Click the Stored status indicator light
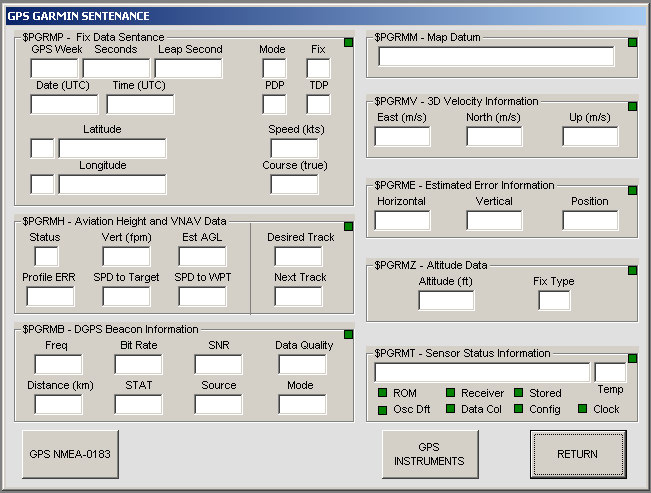 519,392
